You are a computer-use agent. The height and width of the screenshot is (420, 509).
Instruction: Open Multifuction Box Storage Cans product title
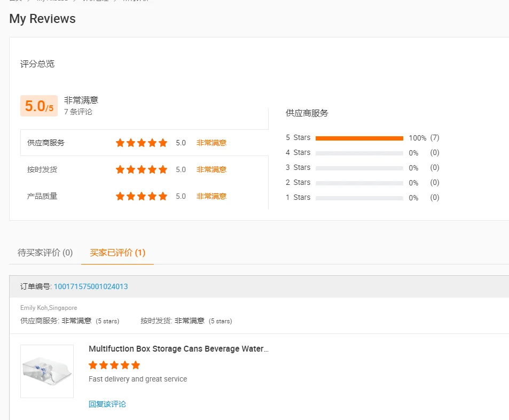click(178, 349)
